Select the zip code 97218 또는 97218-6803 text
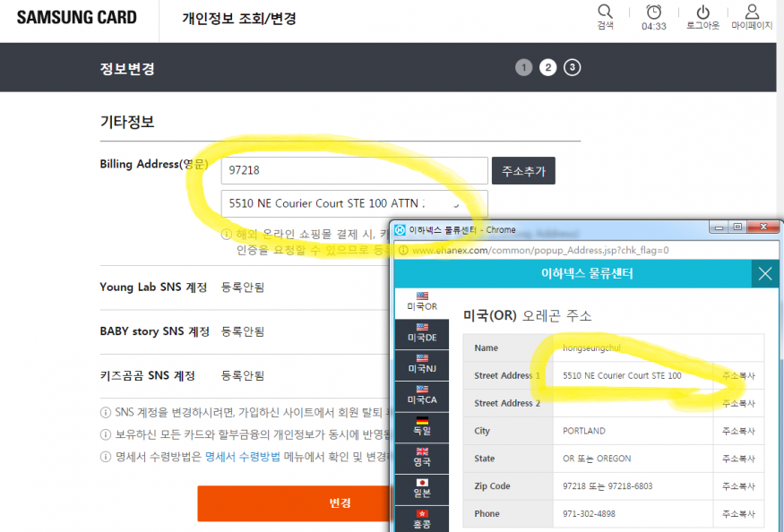 click(607, 486)
